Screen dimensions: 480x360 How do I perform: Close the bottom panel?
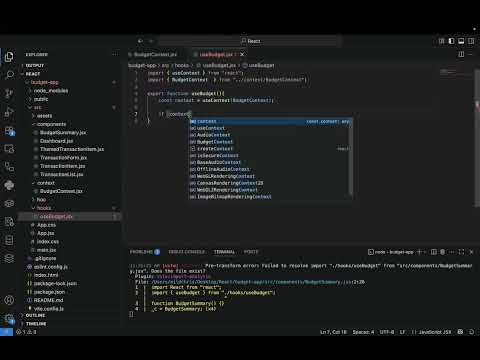coord(471,252)
